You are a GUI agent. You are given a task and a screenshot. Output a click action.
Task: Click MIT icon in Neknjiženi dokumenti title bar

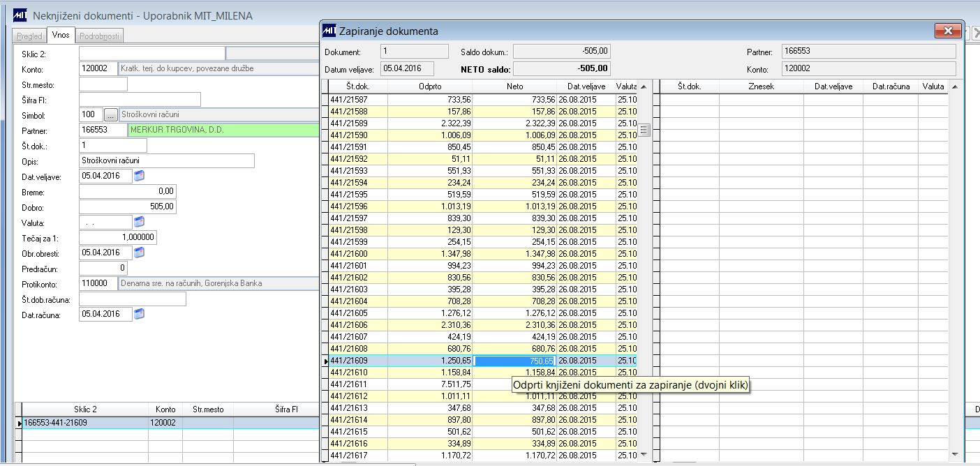pos(20,15)
